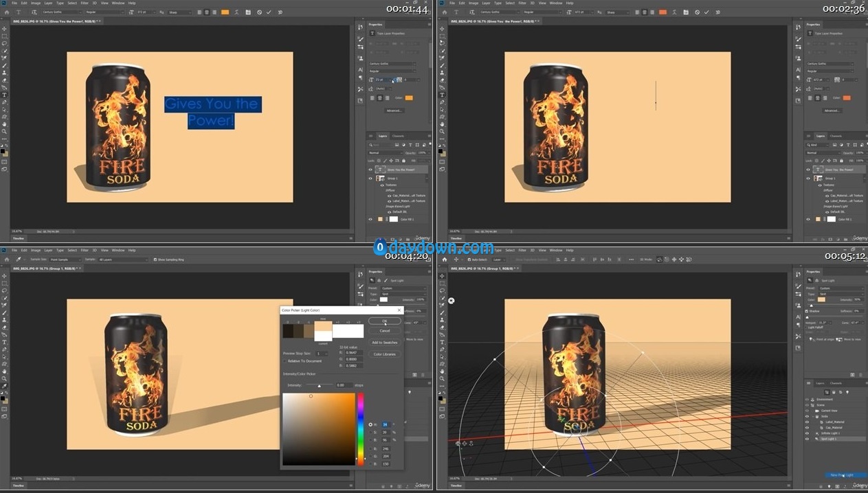
Task: Filter 3D panel by materials icon, bottom-right window
Action: [x=841, y=392]
